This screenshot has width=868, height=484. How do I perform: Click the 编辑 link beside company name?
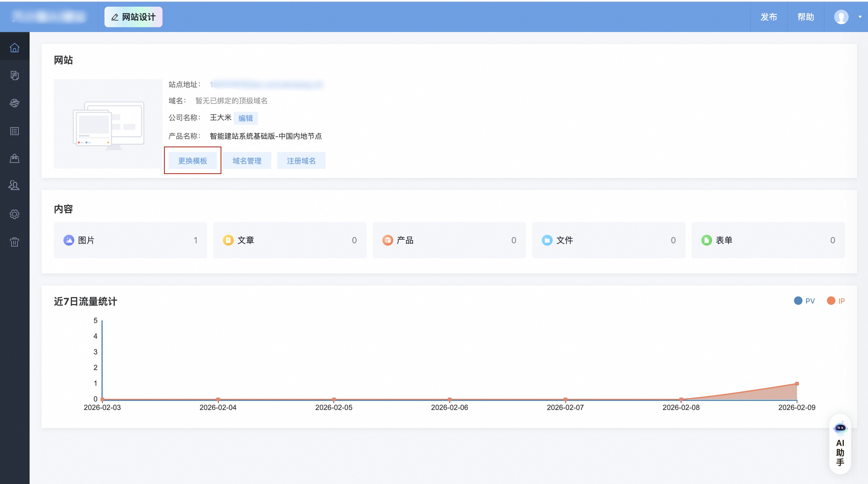[x=246, y=118]
